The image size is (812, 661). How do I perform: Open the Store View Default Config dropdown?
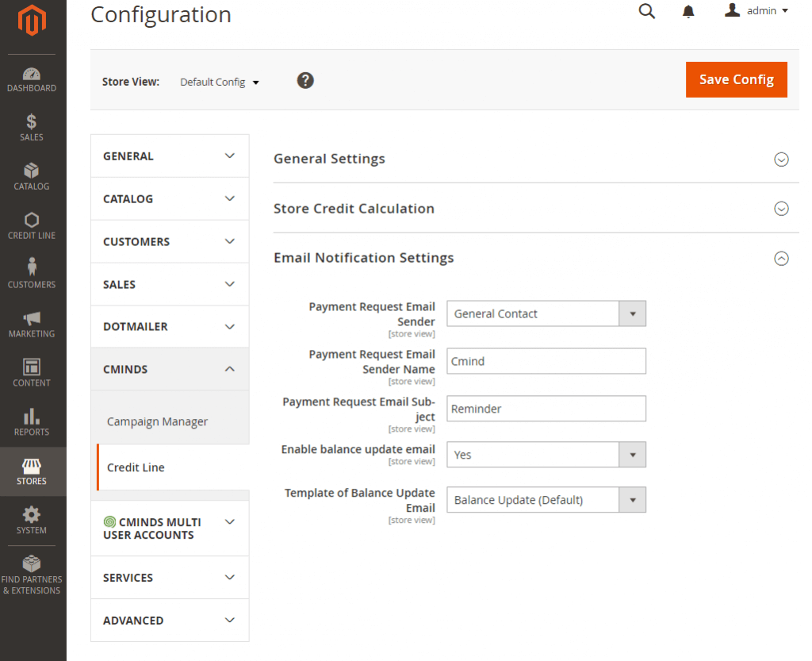pyautogui.click(x=220, y=82)
